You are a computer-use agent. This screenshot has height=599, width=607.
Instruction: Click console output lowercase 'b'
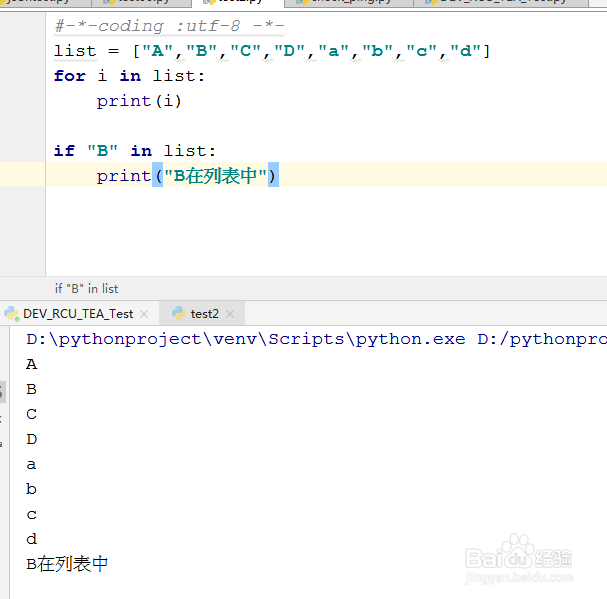point(31,489)
